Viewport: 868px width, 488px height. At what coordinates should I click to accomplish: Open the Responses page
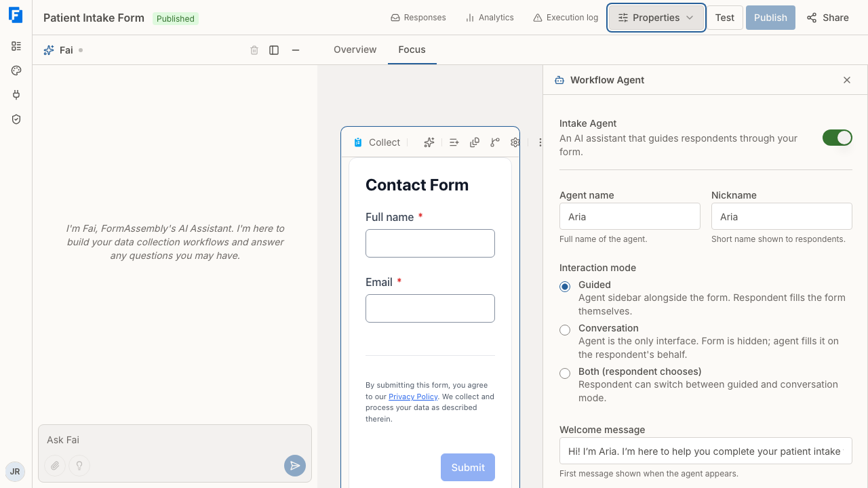pyautogui.click(x=418, y=18)
